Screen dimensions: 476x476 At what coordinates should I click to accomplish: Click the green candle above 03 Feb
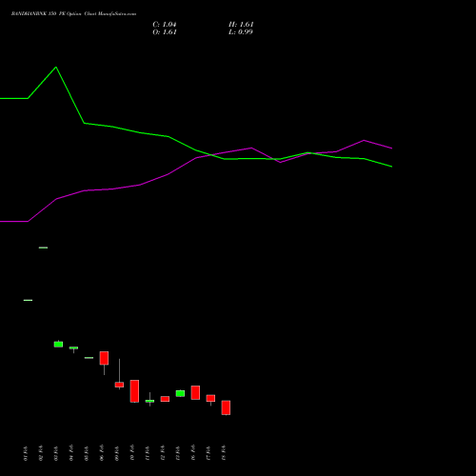[x=58, y=344]
